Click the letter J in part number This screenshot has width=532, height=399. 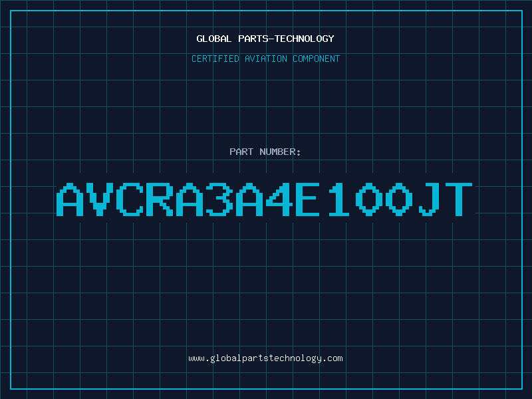[x=430, y=199]
